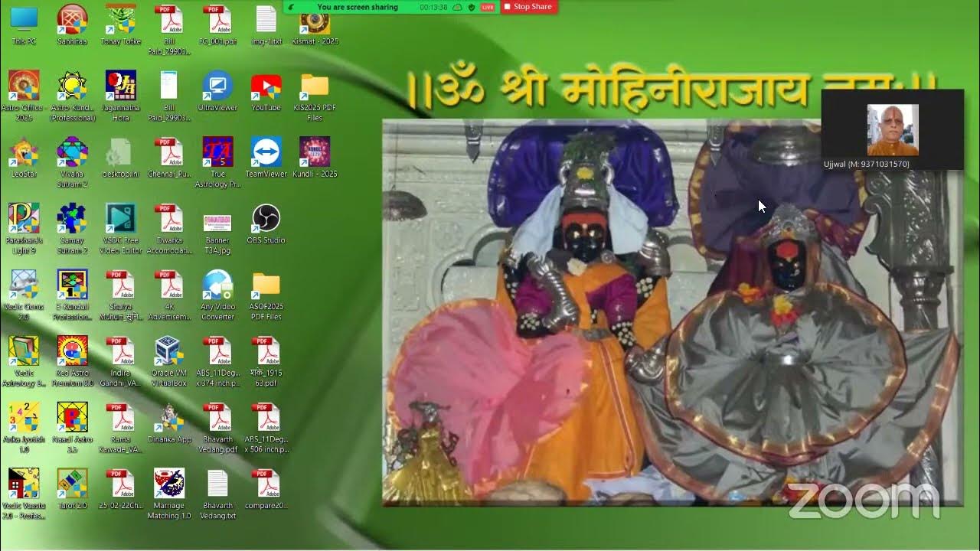Launch Astro-Kundli (Professional) shortcut
The width and height of the screenshot is (980, 551).
72,96
